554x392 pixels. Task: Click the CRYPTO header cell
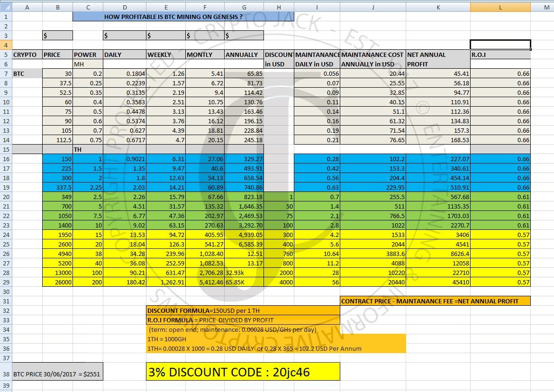(x=27, y=55)
